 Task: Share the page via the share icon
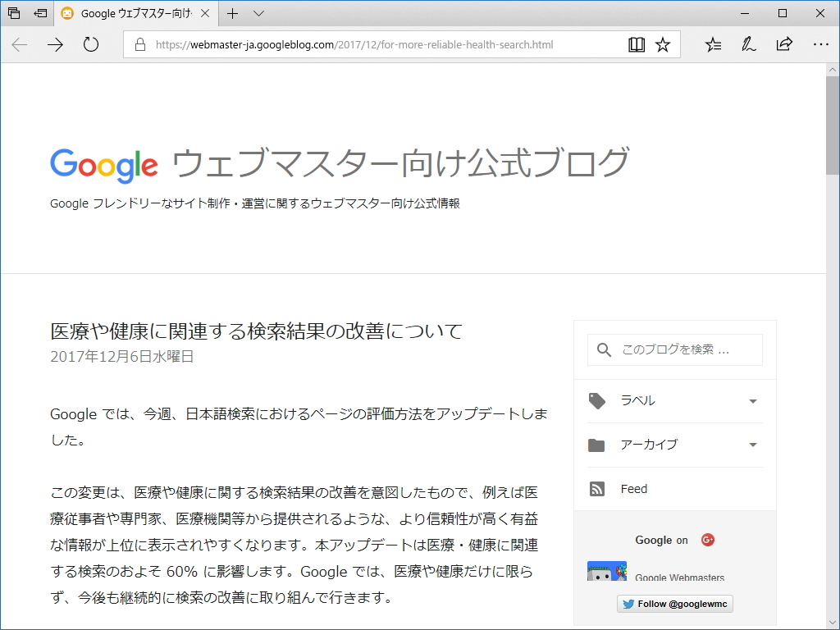click(784, 44)
